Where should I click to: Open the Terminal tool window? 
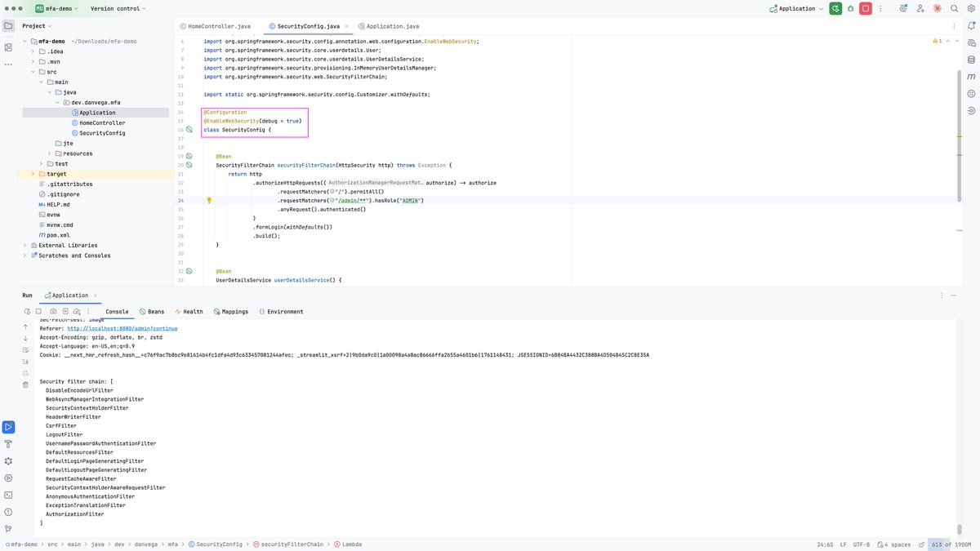8,495
